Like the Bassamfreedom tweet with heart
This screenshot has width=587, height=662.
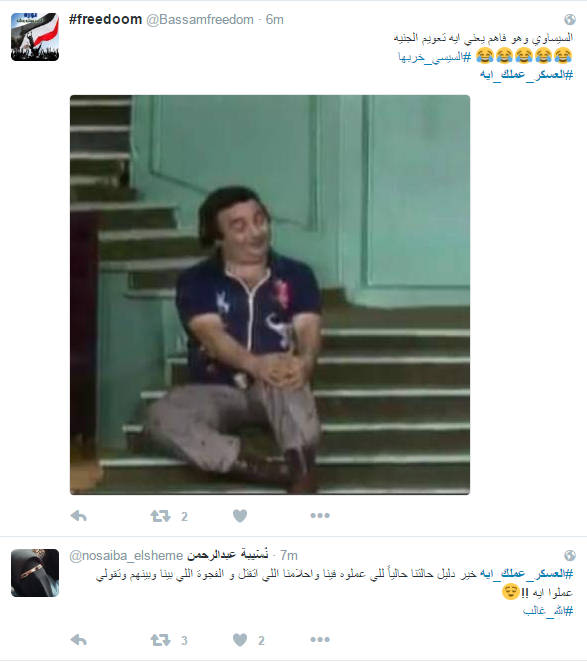(x=240, y=515)
